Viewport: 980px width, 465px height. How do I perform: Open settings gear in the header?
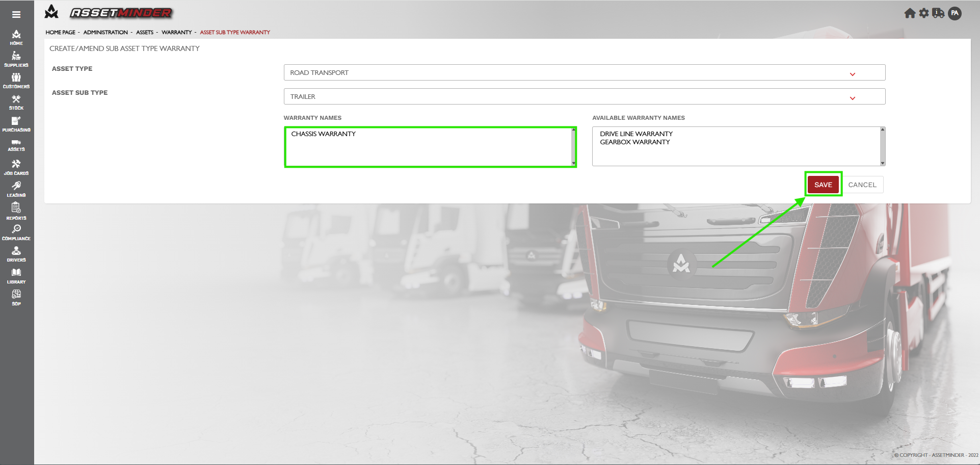(x=924, y=14)
